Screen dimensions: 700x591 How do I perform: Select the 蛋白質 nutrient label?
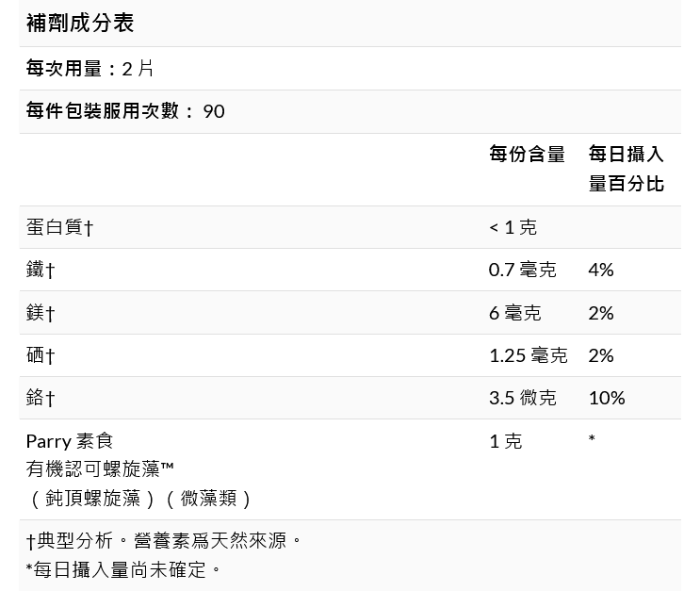[59, 227]
